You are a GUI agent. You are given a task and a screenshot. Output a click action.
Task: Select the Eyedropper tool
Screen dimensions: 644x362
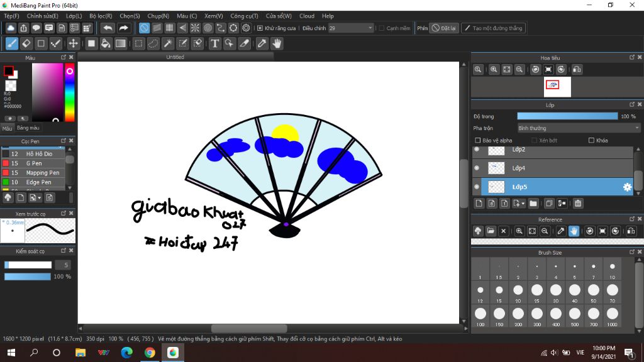point(262,43)
